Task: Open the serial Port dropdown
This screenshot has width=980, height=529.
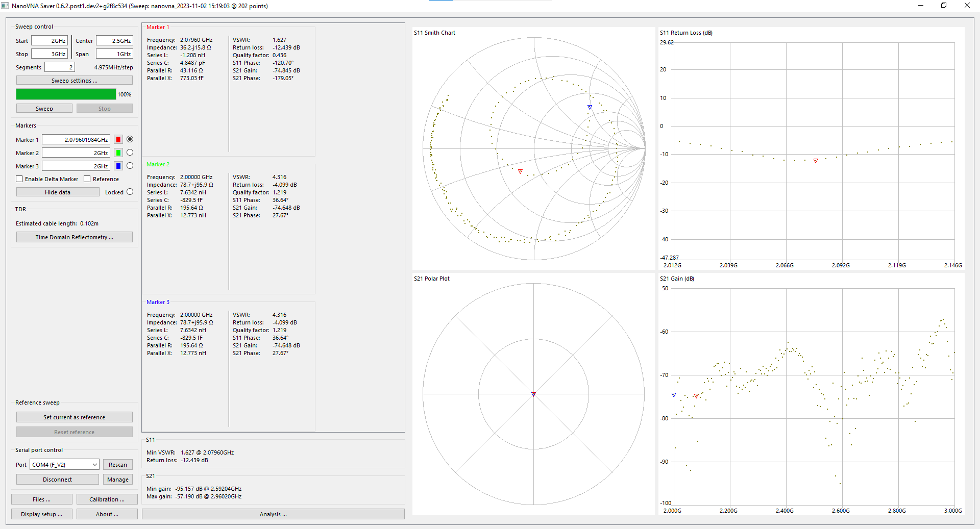Action: tap(64, 465)
